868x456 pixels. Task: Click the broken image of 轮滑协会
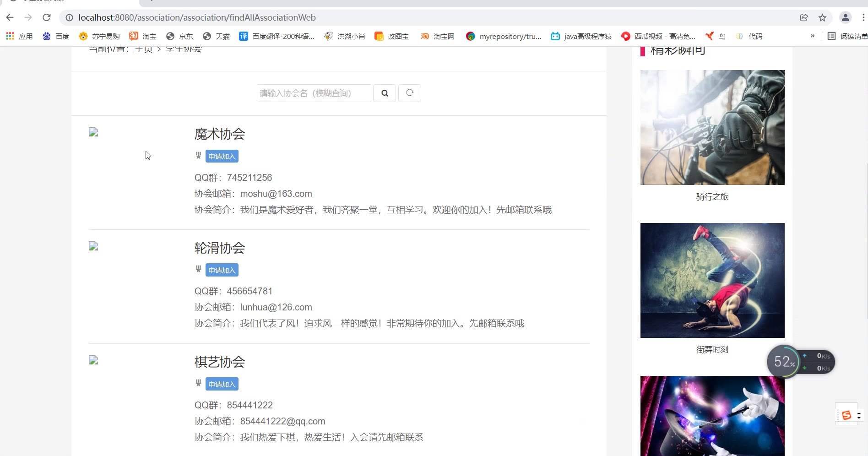click(x=93, y=246)
